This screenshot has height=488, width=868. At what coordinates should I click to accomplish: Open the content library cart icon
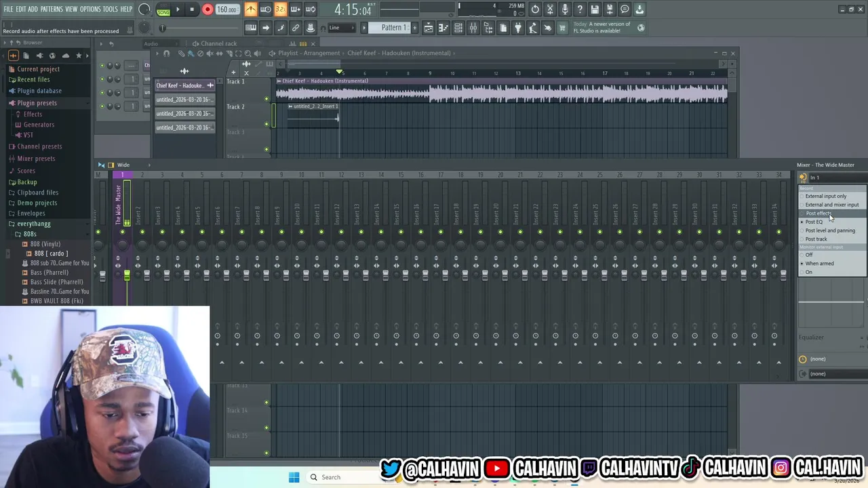562,28
